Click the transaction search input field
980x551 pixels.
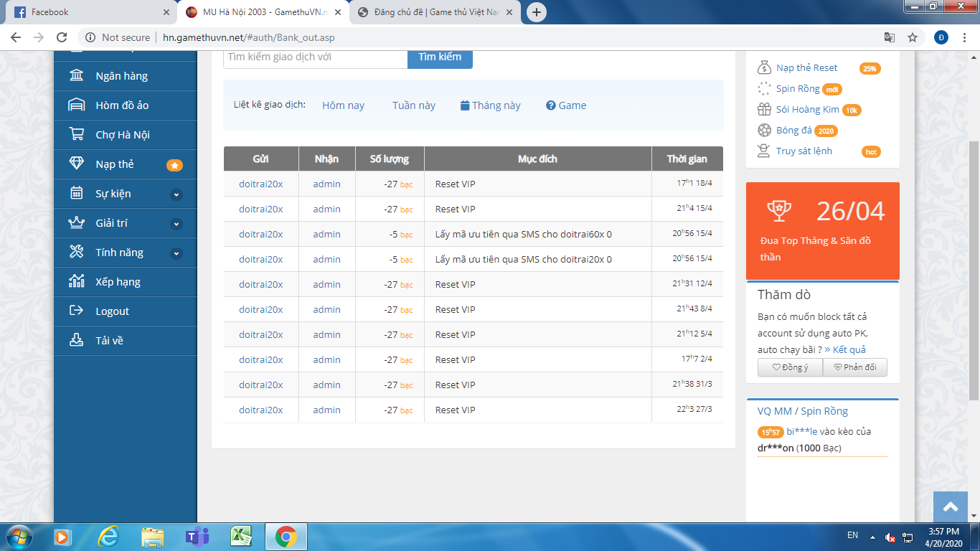coord(315,57)
